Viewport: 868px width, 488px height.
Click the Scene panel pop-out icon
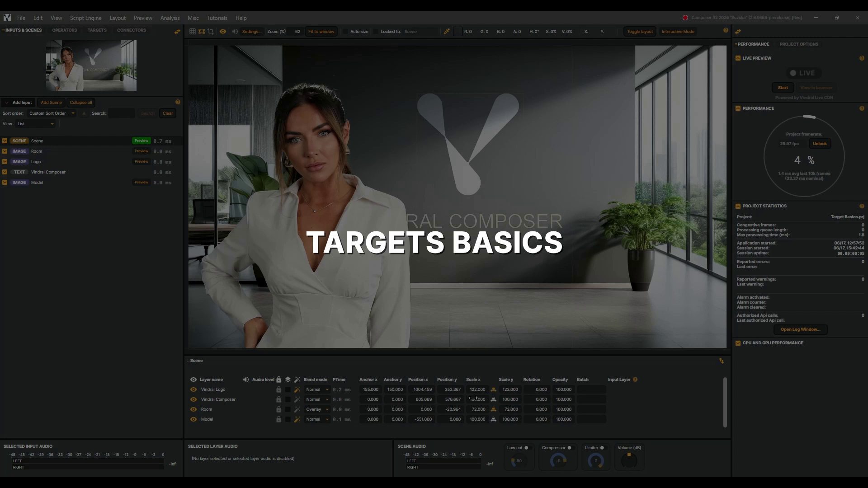coord(722,361)
